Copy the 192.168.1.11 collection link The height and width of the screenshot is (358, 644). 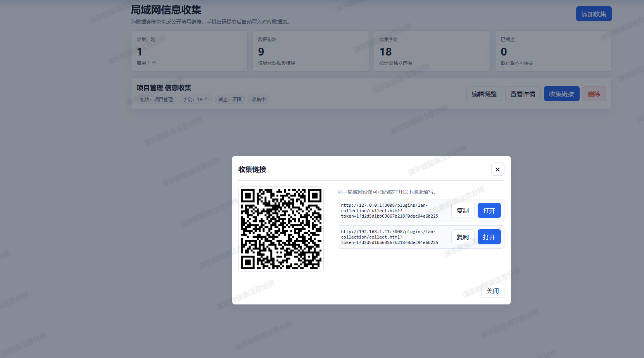tap(463, 237)
